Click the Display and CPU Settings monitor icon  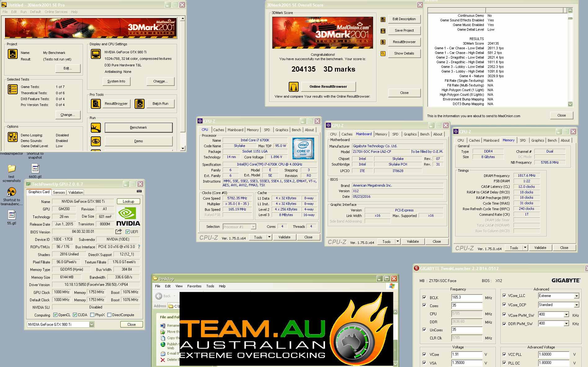coord(96,54)
